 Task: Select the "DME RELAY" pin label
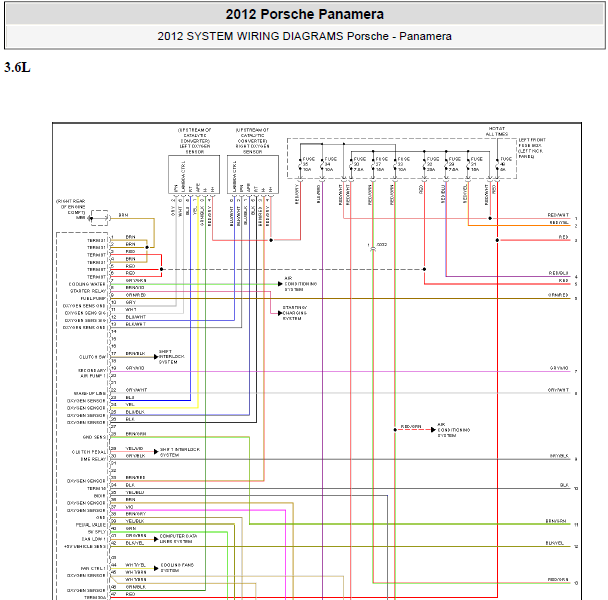click(93, 459)
